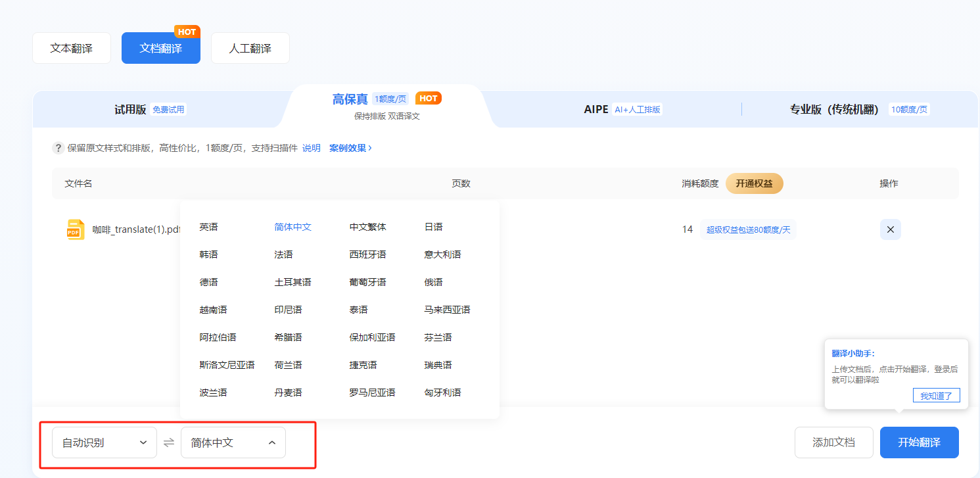
Task: Dismiss the tip with 我知道了
Action: (x=936, y=396)
